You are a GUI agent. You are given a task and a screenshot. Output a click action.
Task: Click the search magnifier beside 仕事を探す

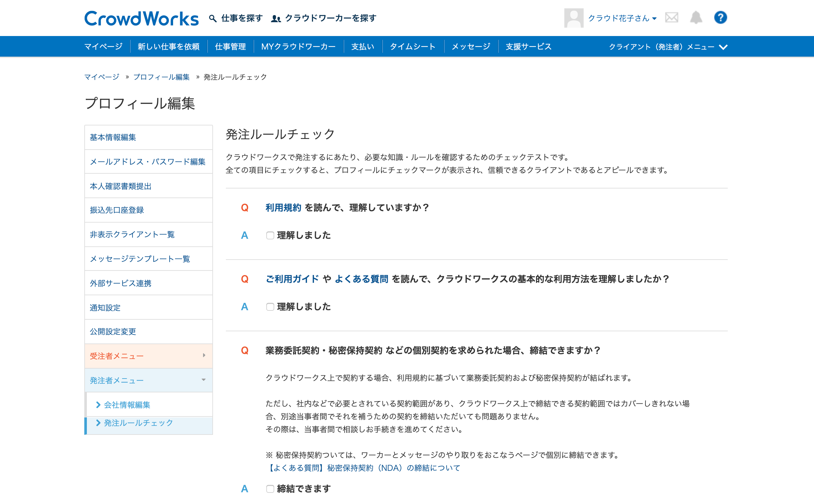[x=212, y=18]
